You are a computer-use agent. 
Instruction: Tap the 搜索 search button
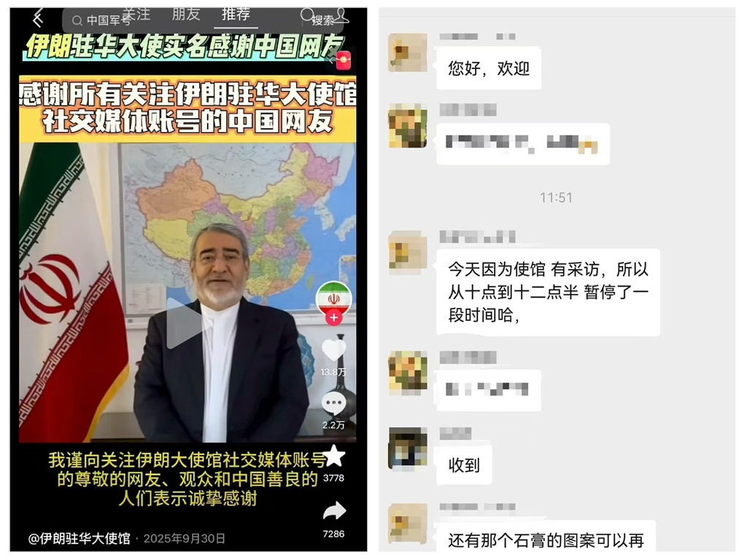322,20
